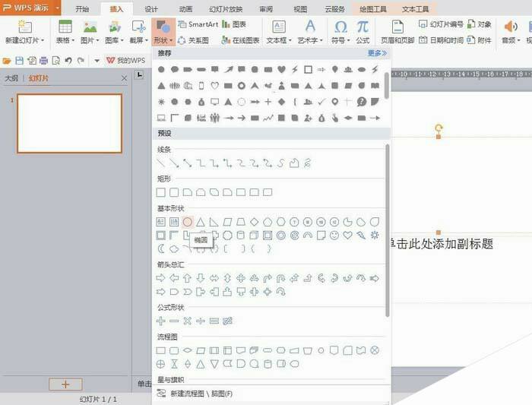Select the ellipse (椭圆) shape
532x405 pixels.
(x=187, y=221)
